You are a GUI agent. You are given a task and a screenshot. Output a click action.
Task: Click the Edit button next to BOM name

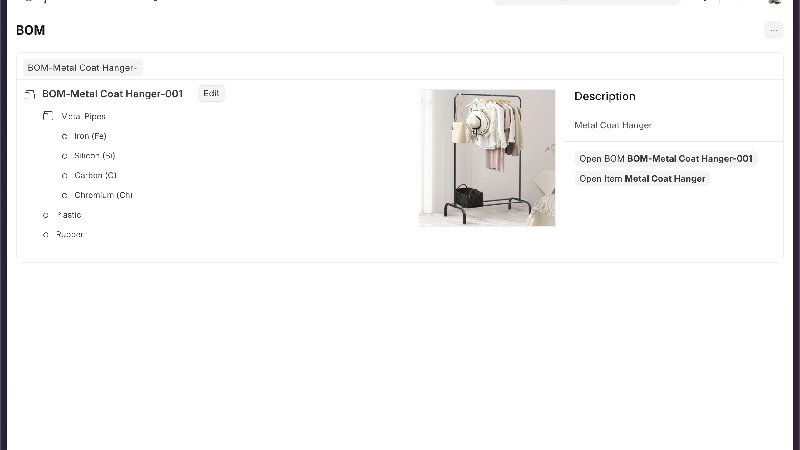211,93
